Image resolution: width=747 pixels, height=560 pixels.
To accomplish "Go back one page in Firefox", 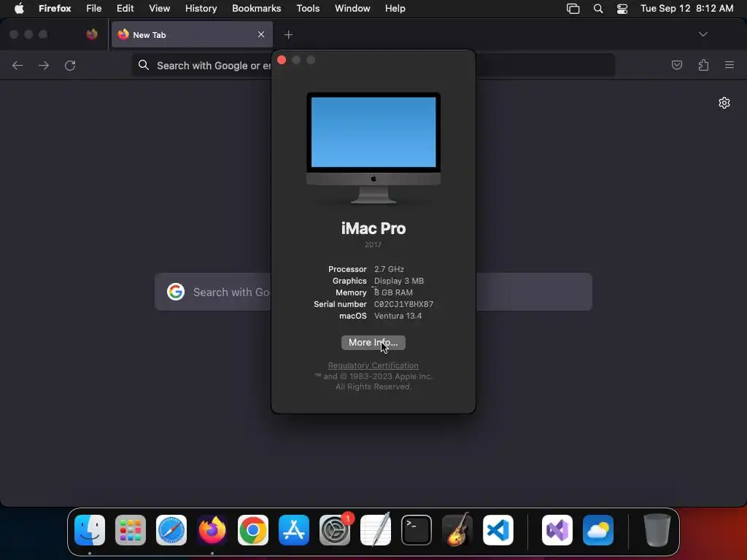I will [x=18, y=65].
